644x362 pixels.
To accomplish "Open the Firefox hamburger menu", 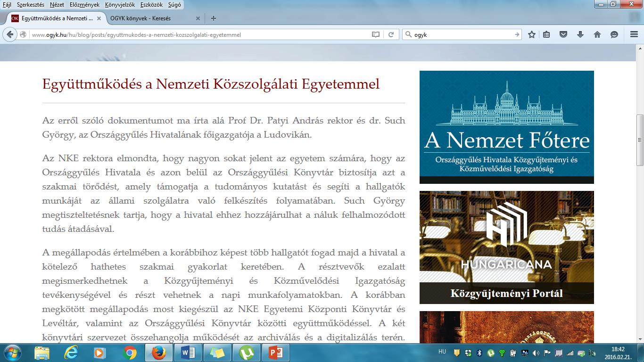I will point(634,34).
